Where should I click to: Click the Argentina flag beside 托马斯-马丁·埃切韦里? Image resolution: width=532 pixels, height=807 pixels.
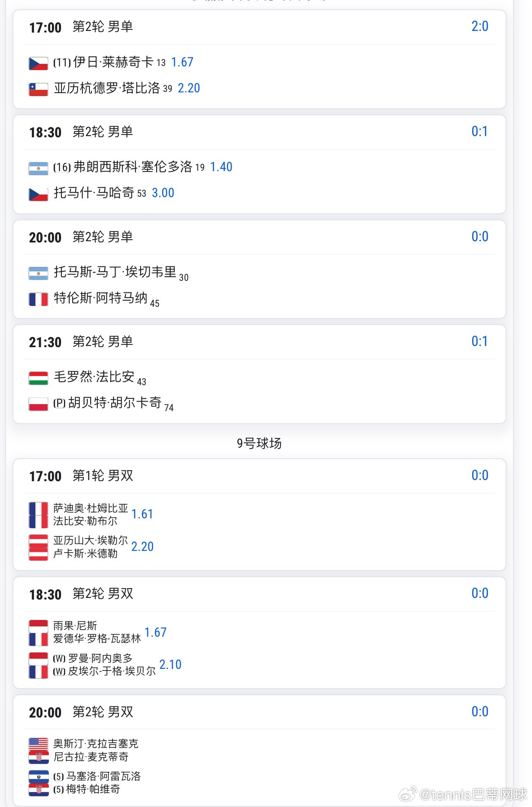pos(38,273)
